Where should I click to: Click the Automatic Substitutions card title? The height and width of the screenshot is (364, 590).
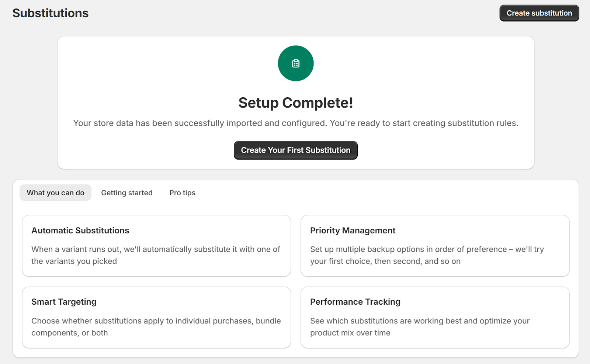coord(80,231)
